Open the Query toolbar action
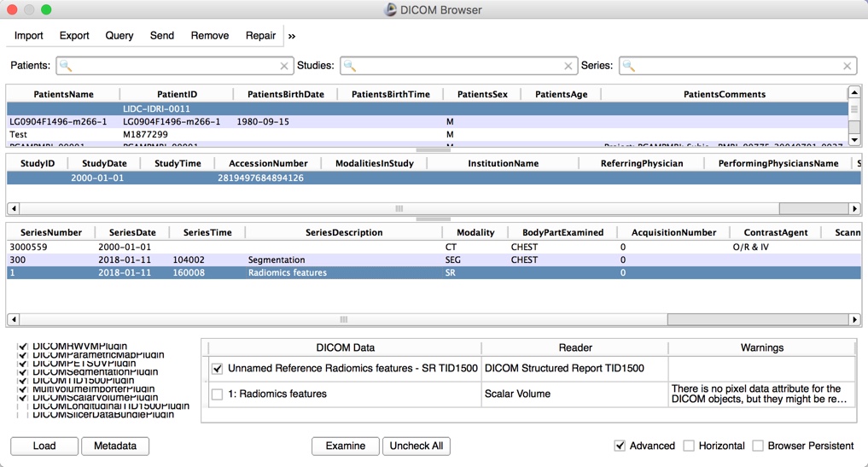 (119, 36)
